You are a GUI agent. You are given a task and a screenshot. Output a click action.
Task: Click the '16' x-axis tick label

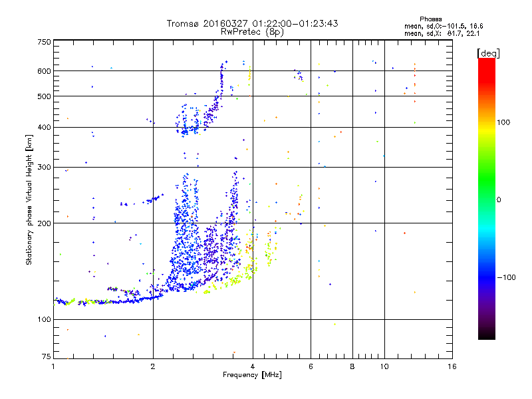click(452, 366)
